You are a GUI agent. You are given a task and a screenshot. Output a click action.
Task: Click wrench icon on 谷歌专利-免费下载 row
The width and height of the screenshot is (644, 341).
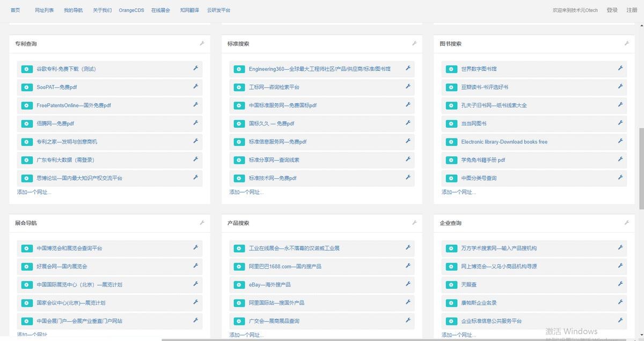(x=196, y=68)
